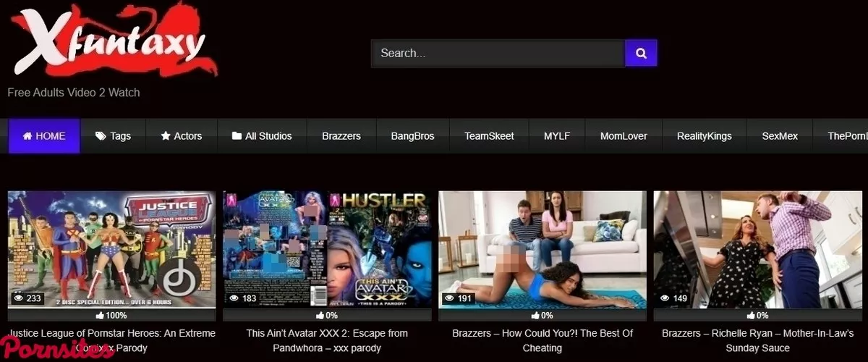
Task: Open the MYLF navigation item
Action: pos(557,136)
